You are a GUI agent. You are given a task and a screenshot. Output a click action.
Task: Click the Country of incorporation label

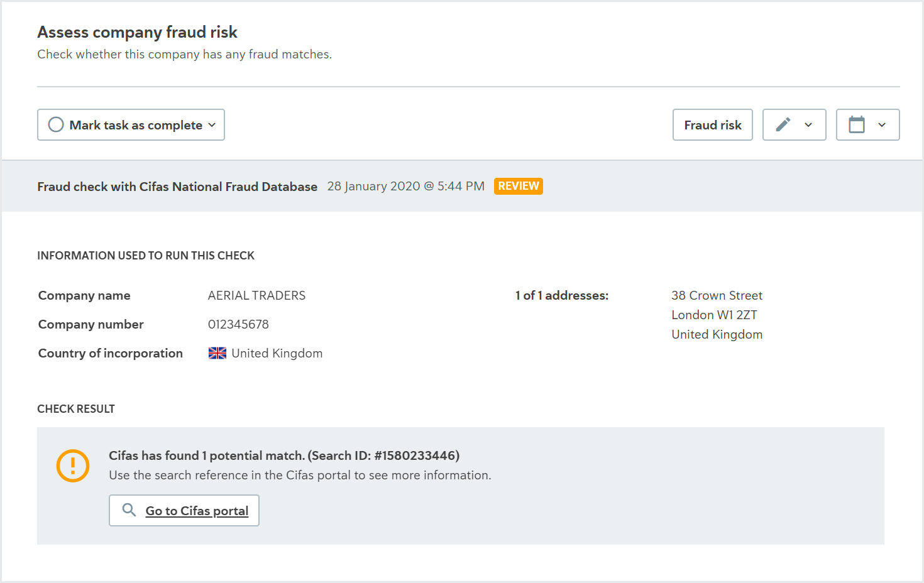pyautogui.click(x=111, y=353)
